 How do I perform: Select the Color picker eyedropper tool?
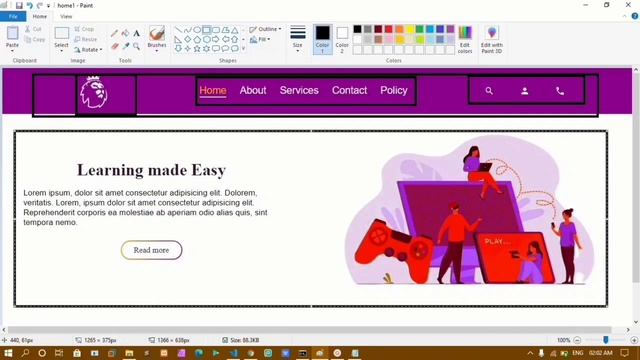click(126, 47)
